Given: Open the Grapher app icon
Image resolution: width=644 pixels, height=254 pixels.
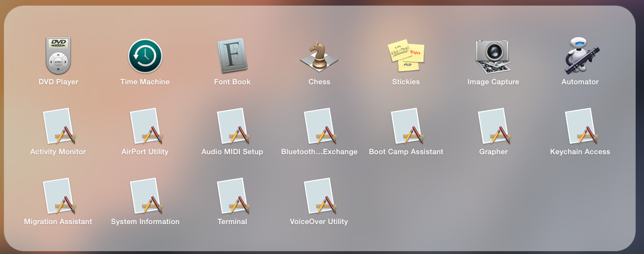Looking at the screenshot, I should [494, 126].
